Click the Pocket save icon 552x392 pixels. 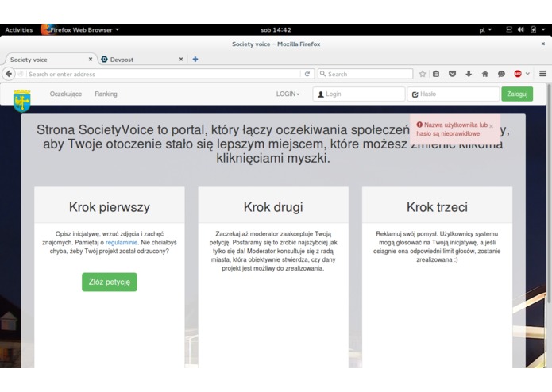pyautogui.click(x=453, y=74)
